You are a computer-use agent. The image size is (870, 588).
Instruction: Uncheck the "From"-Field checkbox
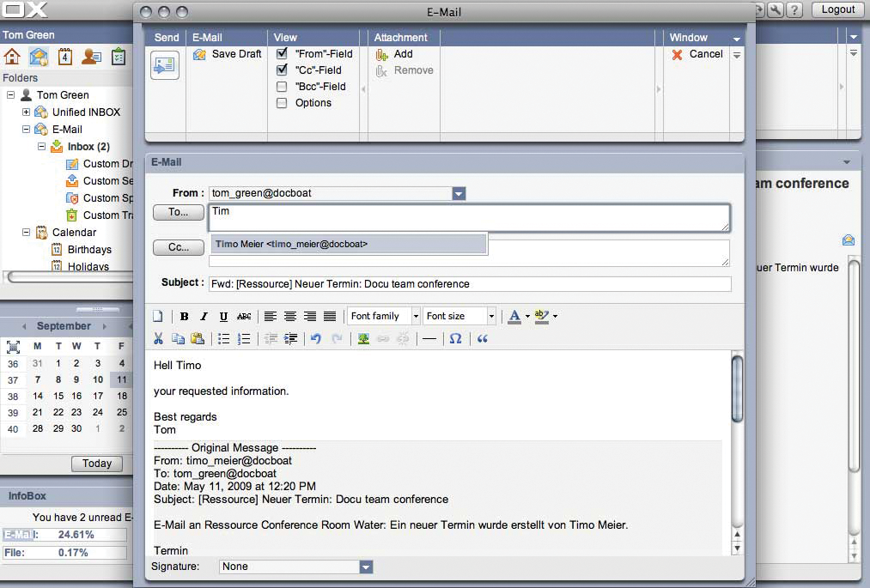[x=282, y=53]
